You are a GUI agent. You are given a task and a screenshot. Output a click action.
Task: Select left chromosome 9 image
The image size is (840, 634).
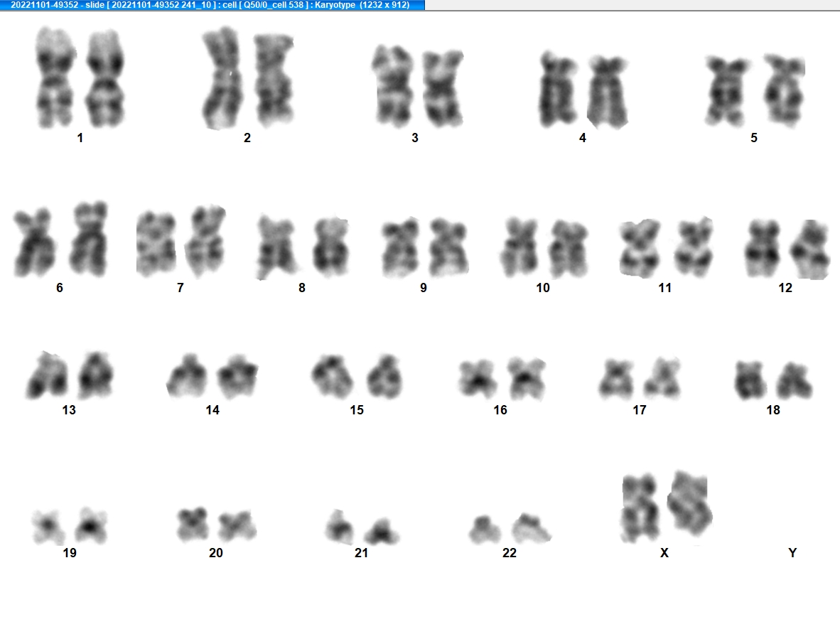click(401, 247)
